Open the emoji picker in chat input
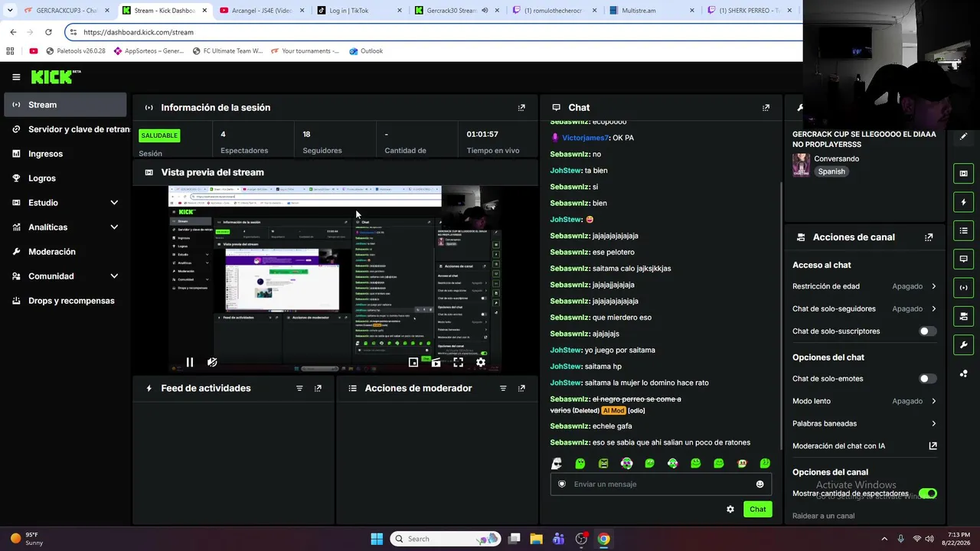980x551 pixels. (x=759, y=484)
